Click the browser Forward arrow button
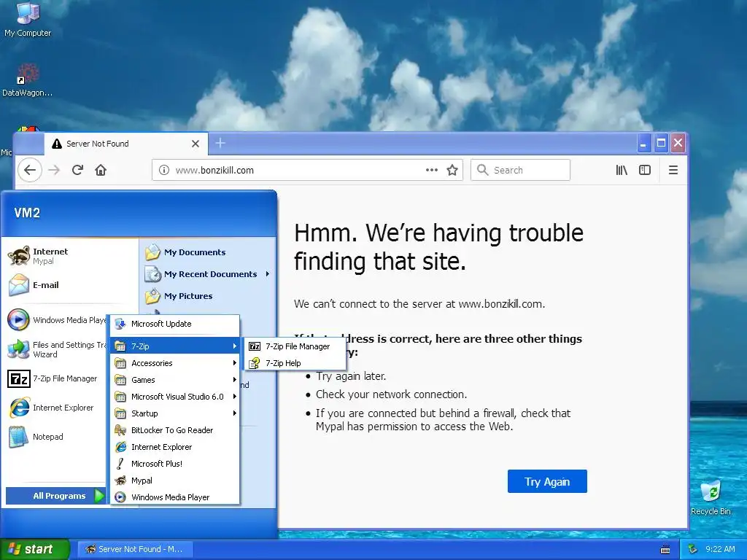 [54, 170]
